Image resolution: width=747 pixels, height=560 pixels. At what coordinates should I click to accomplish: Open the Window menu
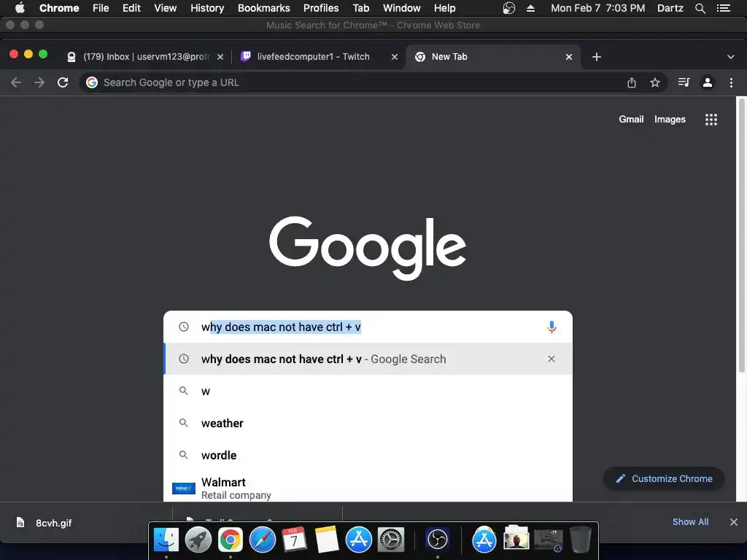click(x=402, y=8)
